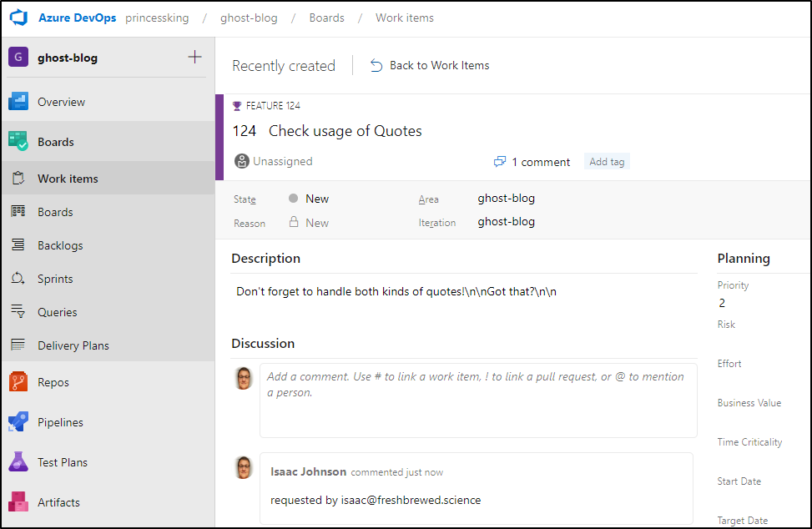Click the Isaac Johnson commenter name

308,471
